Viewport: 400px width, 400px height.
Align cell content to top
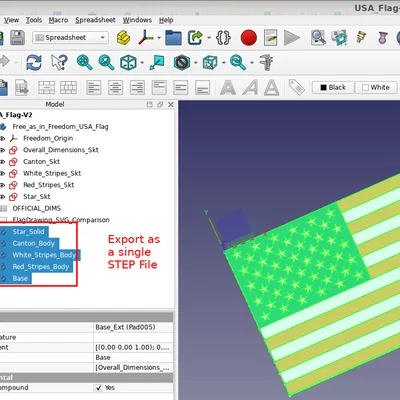coord(159,88)
